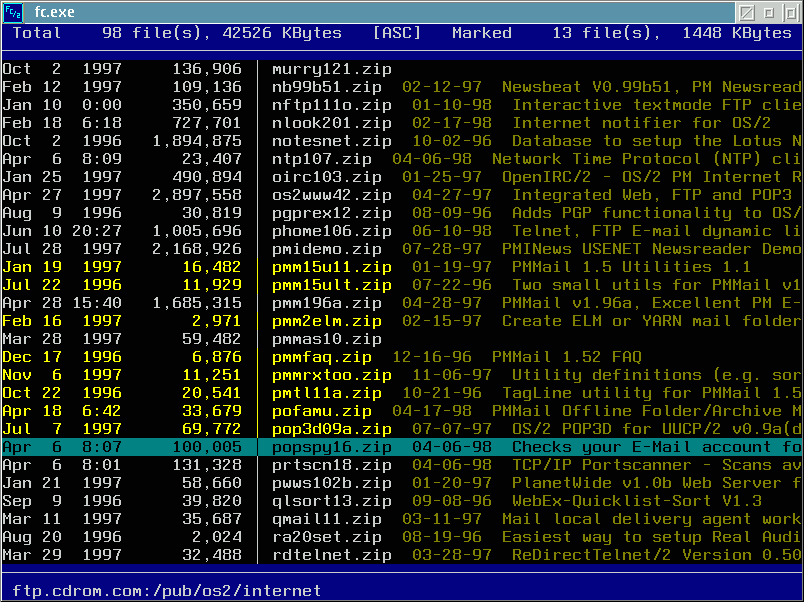This screenshot has width=804, height=602.
Task: Click highlighted popspy16.zip row
Action: (x=402, y=447)
